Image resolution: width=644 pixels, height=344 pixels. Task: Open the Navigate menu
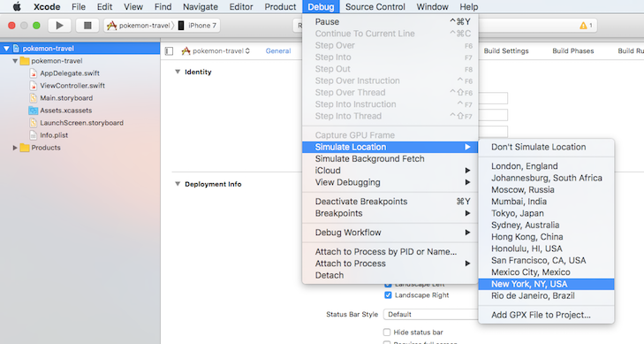(201, 6)
